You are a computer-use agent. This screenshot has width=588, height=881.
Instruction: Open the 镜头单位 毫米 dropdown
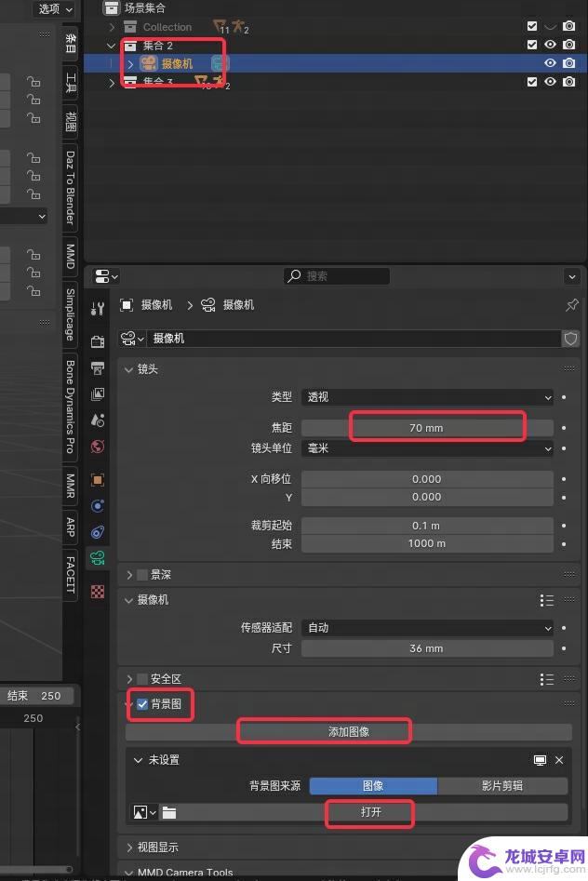click(427, 448)
